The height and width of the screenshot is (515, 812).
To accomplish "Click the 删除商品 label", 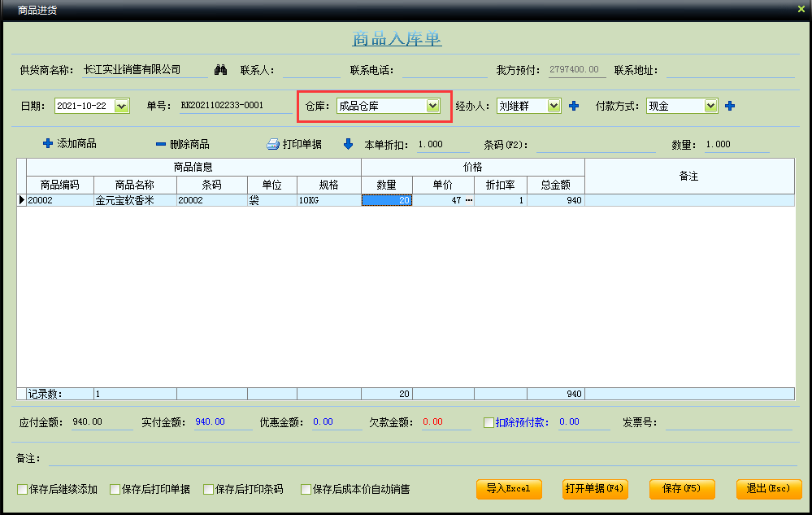I will [x=189, y=144].
